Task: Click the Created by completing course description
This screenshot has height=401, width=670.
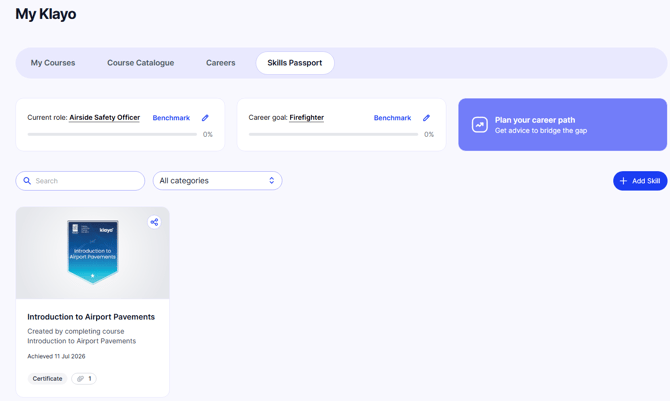Action: (82, 336)
